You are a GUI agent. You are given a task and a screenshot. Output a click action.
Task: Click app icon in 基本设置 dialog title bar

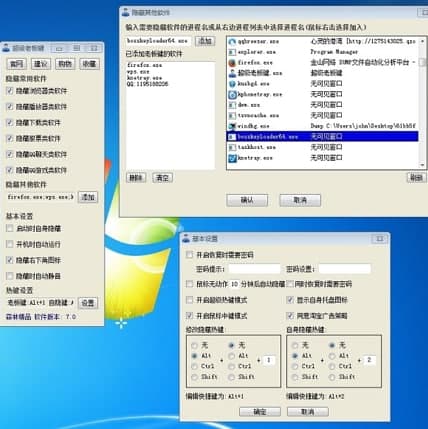coord(186,238)
